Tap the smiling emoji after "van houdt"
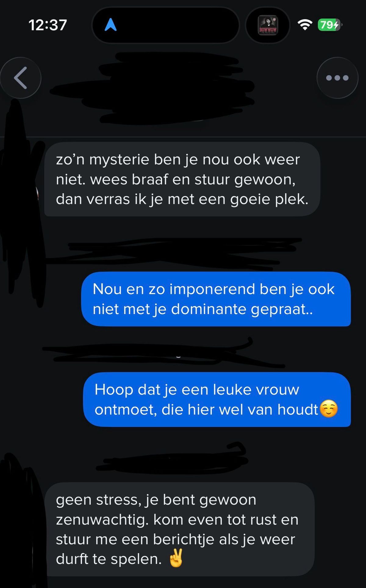This screenshot has height=588, width=366. point(328,409)
